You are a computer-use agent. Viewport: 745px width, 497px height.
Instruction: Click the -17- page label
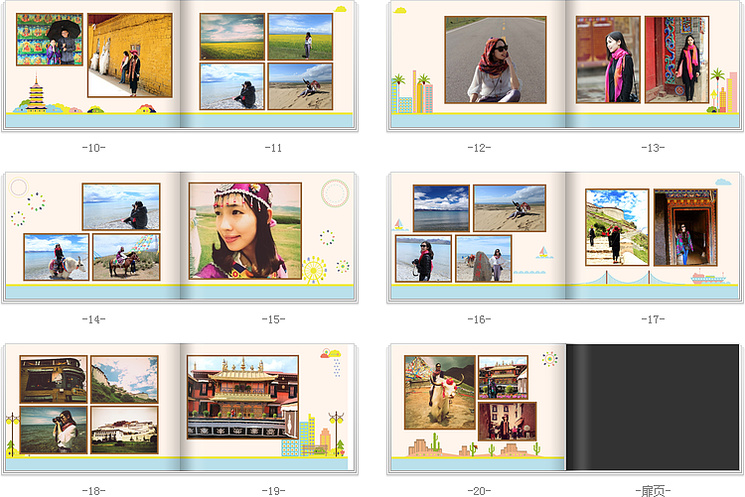click(x=653, y=319)
